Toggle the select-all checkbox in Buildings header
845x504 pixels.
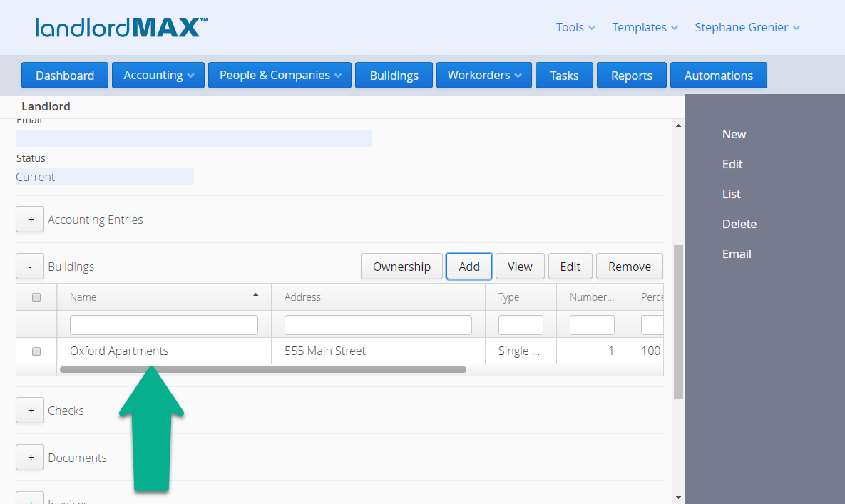coord(36,297)
